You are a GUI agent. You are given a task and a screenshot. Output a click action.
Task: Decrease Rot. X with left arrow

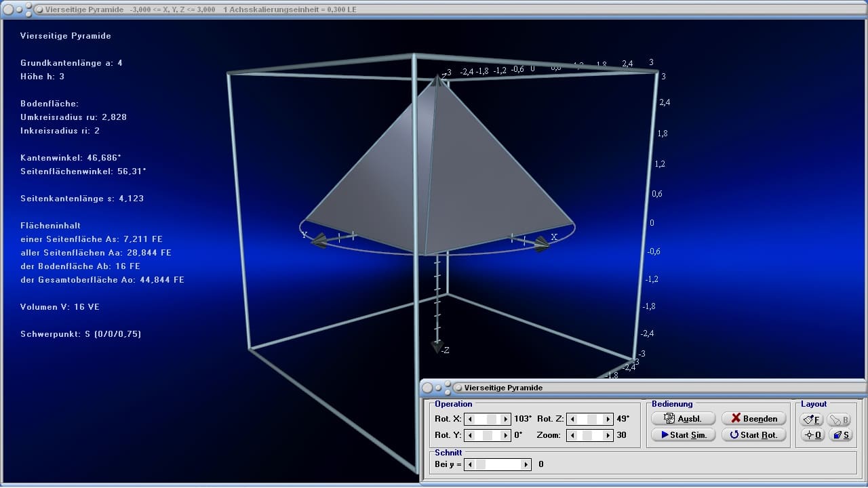click(470, 420)
